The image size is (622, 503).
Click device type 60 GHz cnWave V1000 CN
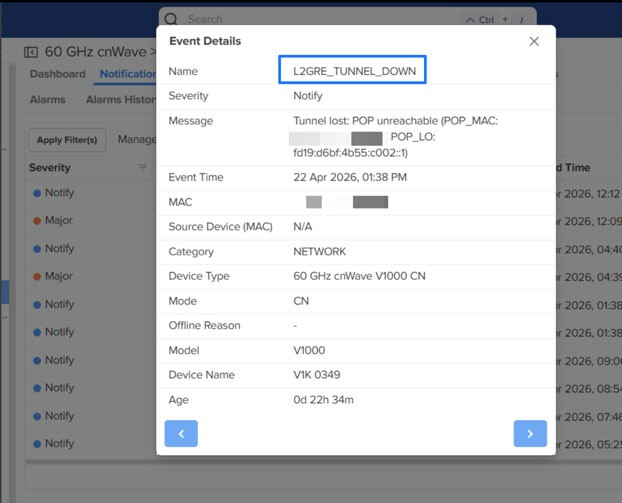pyautogui.click(x=359, y=276)
